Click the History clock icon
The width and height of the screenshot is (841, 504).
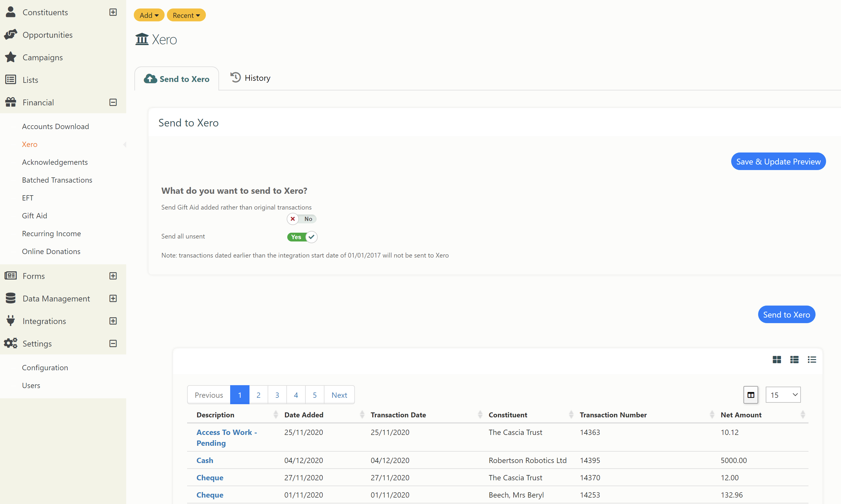[235, 78]
